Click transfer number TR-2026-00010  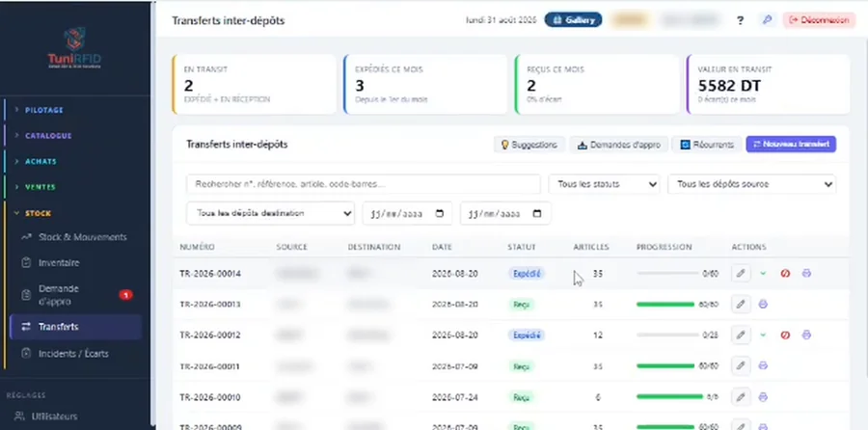point(210,397)
